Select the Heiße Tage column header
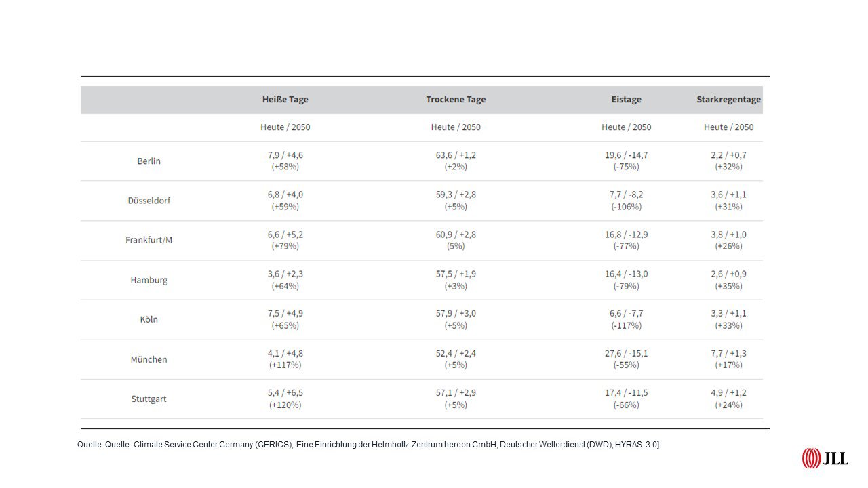The width and height of the screenshot is (868, 488). coord(285,99)
